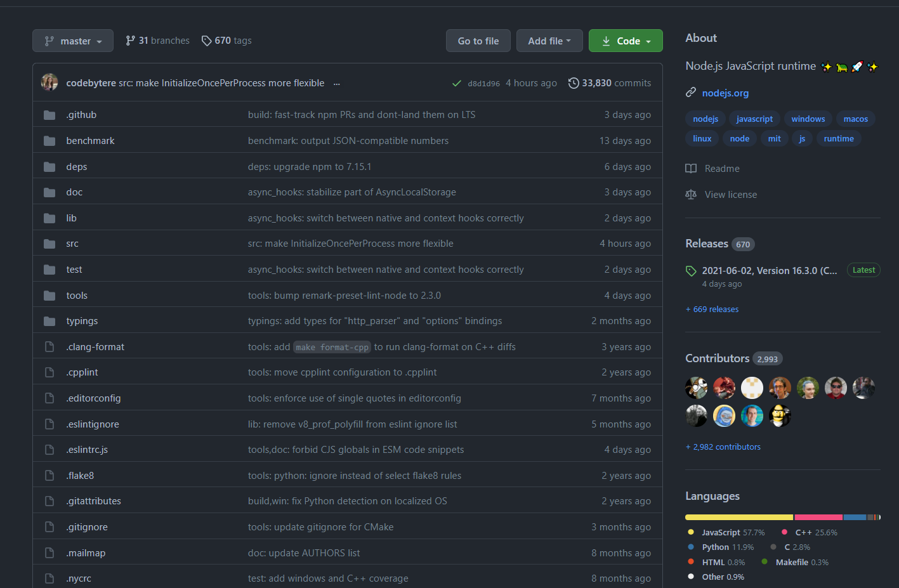Image resolution: width=899 pixels, height=588 pixels.
Task: Click the .eslintignore file icon
Action: (49, 424)
